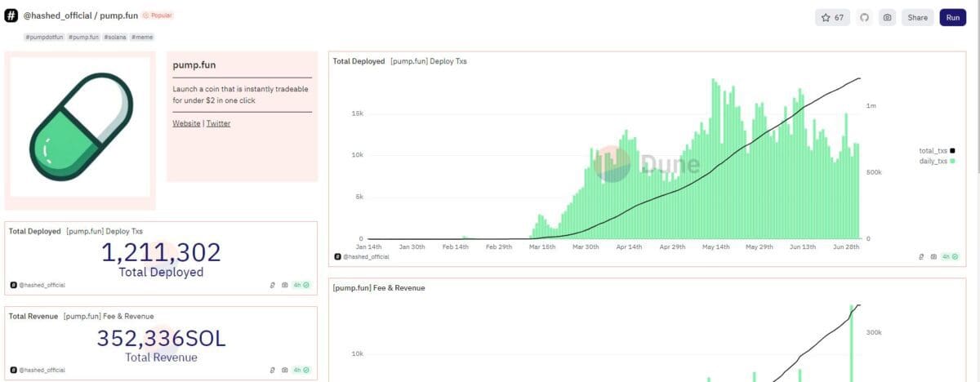The width and height of the screenshot is (980, 382).
Task: Click 4h refresh badge on Deploy Txs chart
Action: pyautogui.click(x=951, y=256)
